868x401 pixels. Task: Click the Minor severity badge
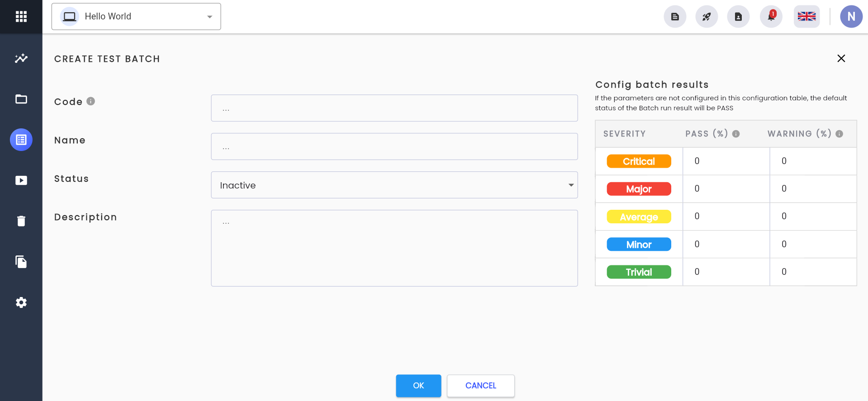click(639, 245)
